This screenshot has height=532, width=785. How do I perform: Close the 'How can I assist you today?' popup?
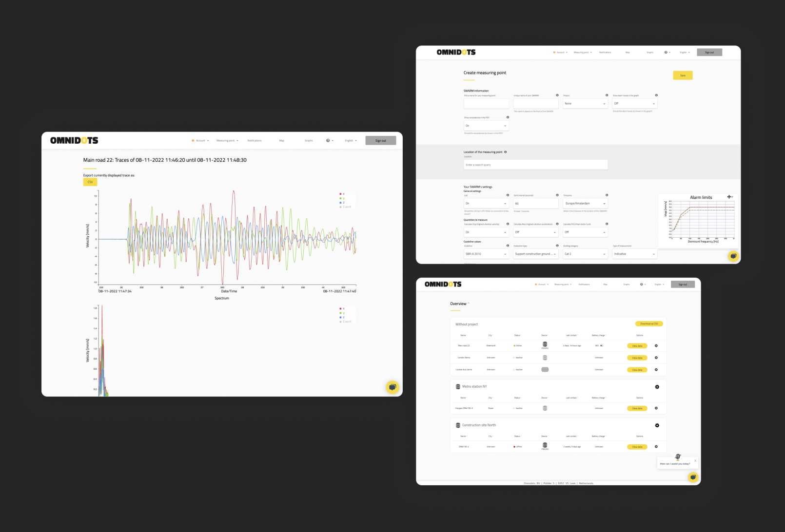(x=695, y=460)
